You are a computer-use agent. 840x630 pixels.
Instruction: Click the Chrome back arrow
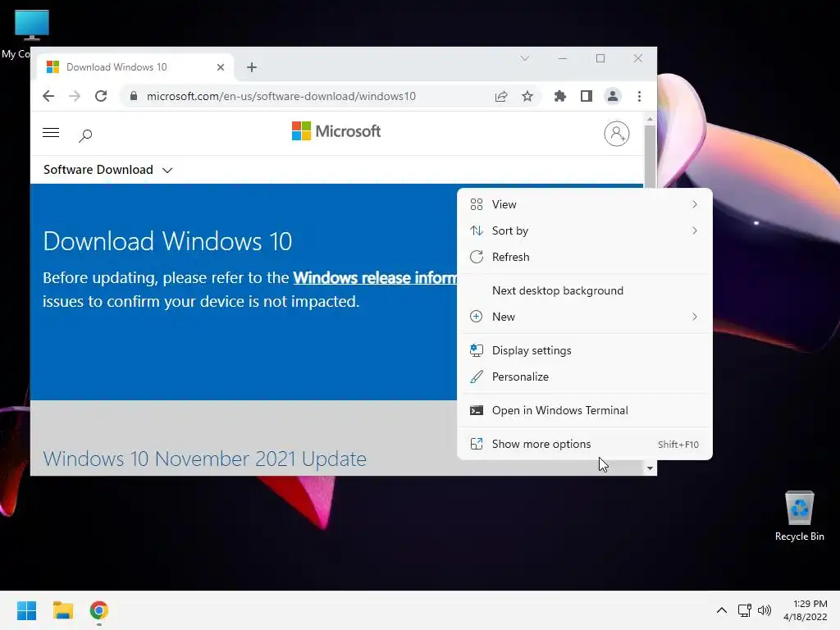[48, 96]
